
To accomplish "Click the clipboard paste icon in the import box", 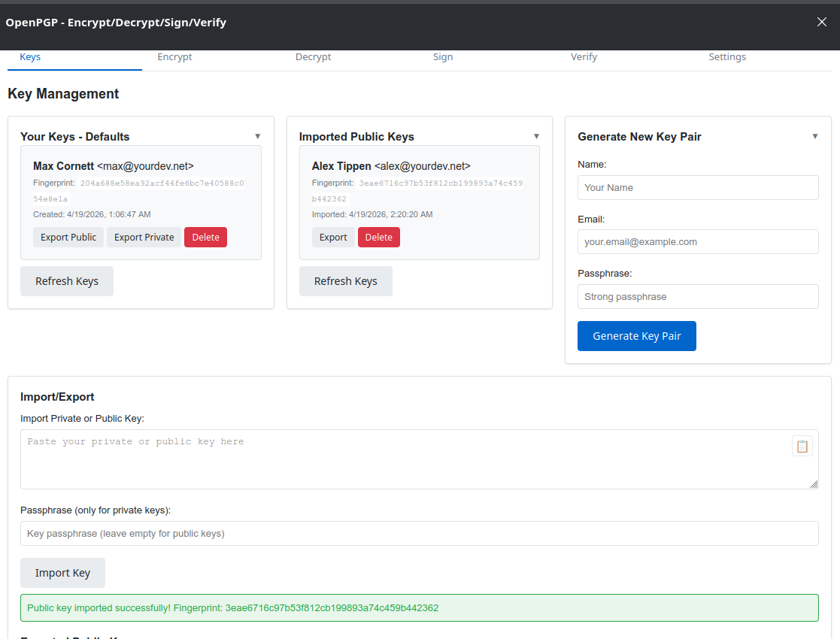I will [x=802, y=445].
